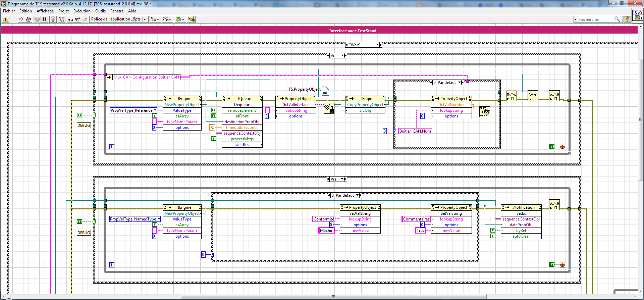Screen dimensions: 644x300
Task: Click the Boitier_CAN.Num string constant
Action: [x=415, y=131]
